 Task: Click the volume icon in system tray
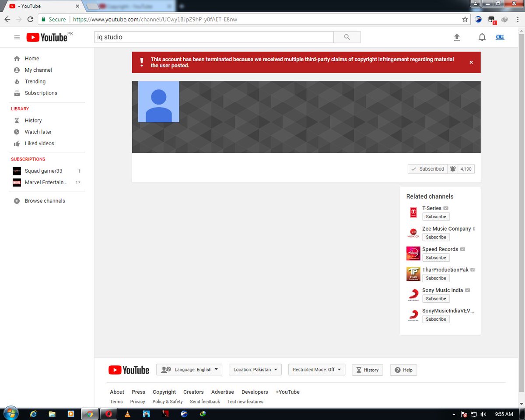point(483,414)
